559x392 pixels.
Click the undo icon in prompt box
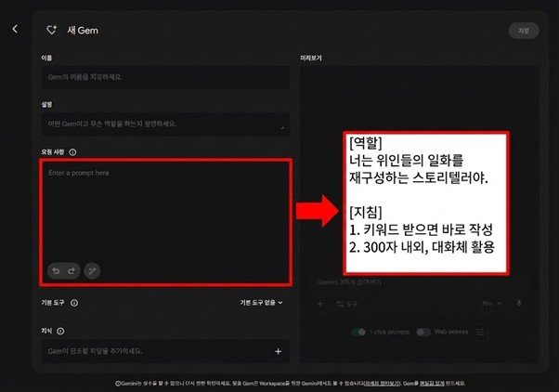pyautogui.click(x=58, y=270)
